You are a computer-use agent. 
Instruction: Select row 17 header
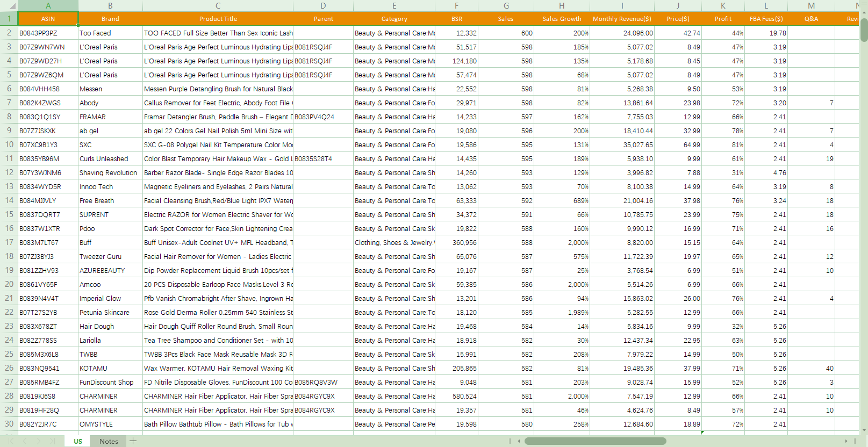9,242
